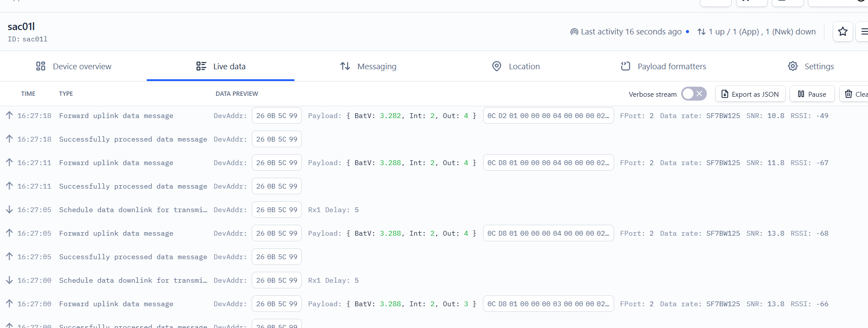Bookmark device with the star icon
The width and height of the screenshot is (868, 328).
pyautogui.click(x=843, y=31)
